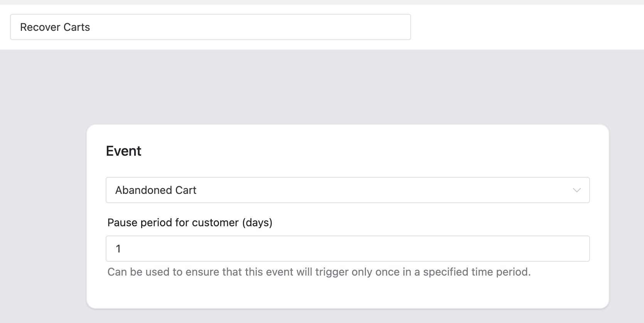Click the event trigger help text
644x323 pixels.
point(319,272)
